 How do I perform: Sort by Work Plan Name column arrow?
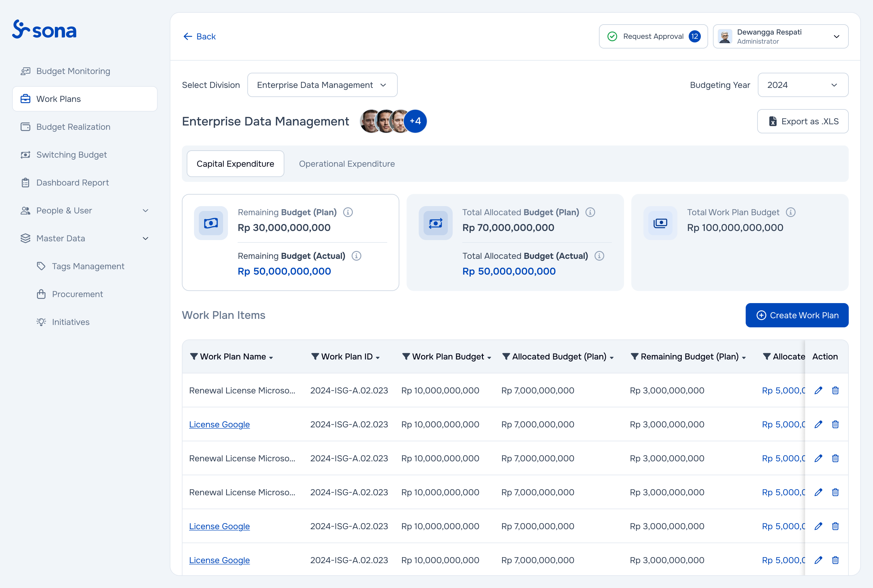(271, 358)
